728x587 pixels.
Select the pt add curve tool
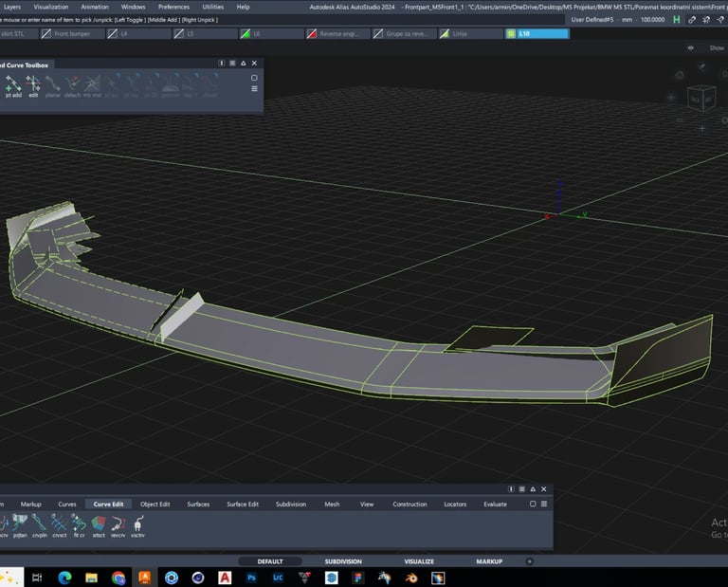coord(13,83)
